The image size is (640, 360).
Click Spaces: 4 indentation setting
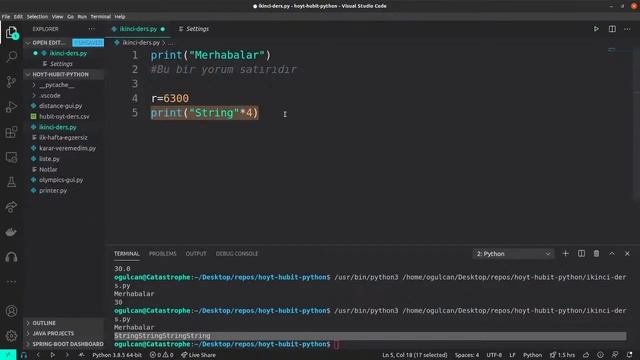click(x=467, y=355)
